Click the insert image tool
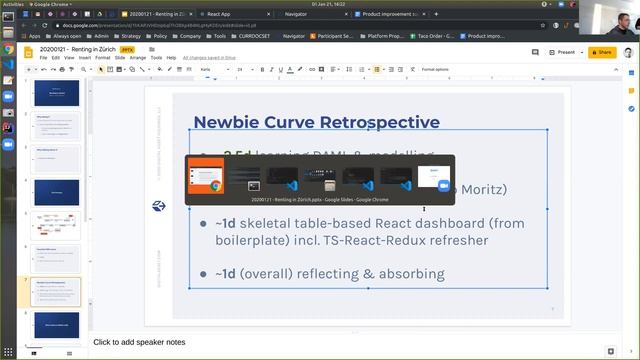This screenshot has height=360, width=640. coord(119,69)
